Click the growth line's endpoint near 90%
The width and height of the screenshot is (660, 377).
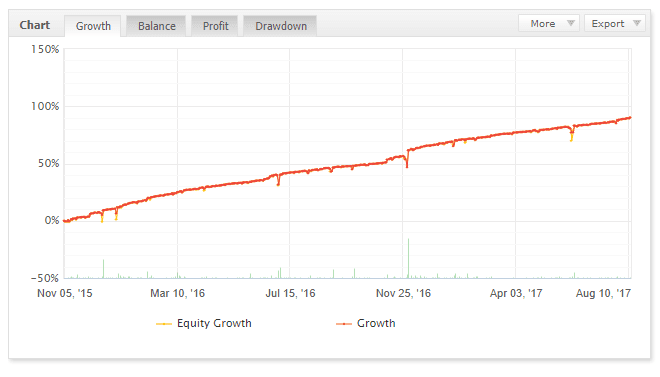point(630,118)
